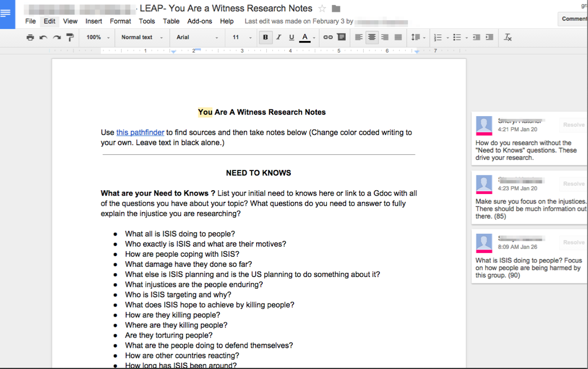Screen dimensions: 588x369
Task: Click the Insert comment icon
Action: pyautogui.click(x=341, y=38)
